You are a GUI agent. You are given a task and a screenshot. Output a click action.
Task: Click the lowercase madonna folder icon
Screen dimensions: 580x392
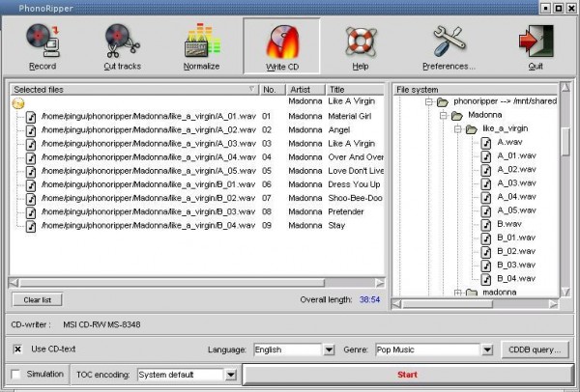(472, 293)
